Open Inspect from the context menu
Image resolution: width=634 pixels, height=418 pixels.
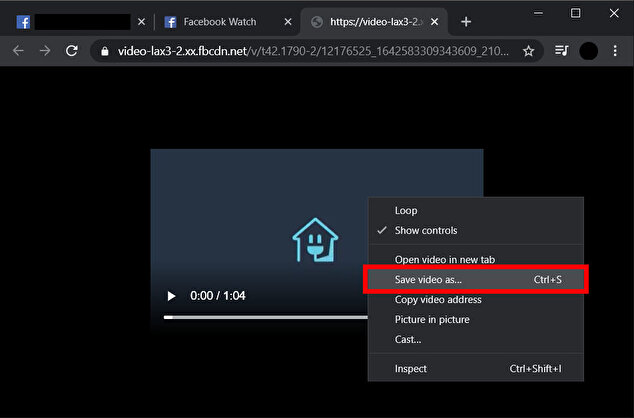[x=411, y=369]
